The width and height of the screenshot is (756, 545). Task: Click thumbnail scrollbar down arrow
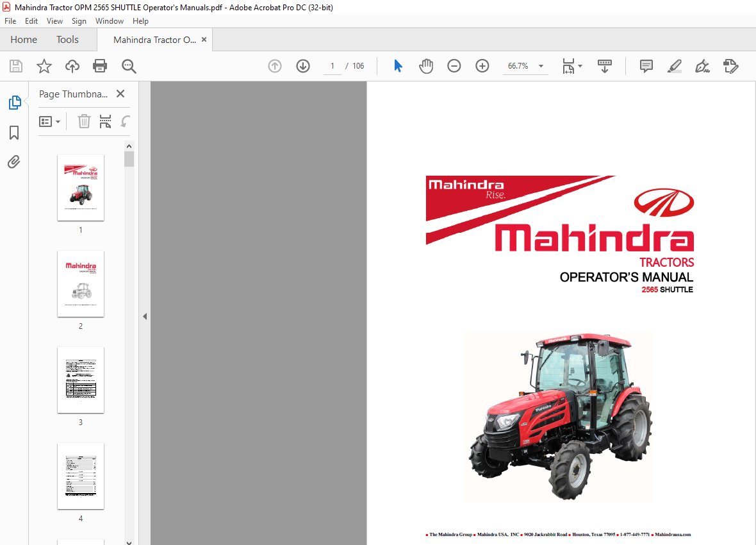[x=129, y=542]
